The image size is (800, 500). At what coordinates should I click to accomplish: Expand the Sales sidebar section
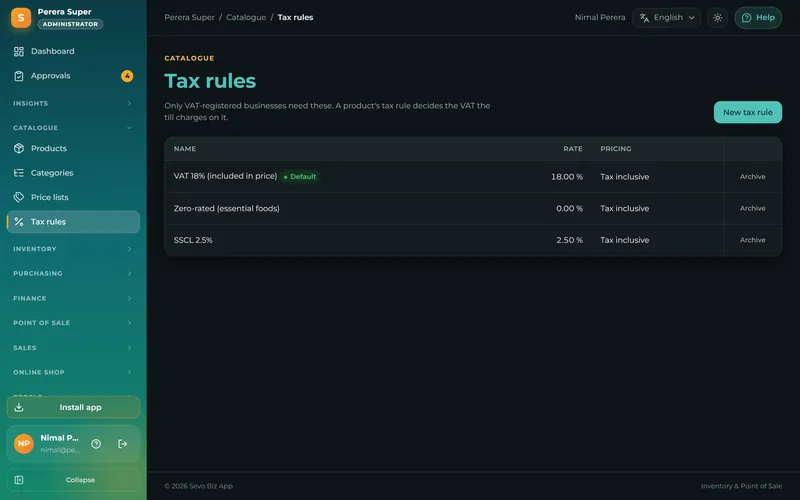click(x=73, y=347)
